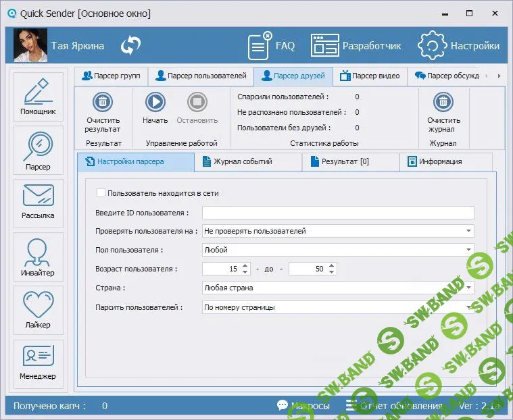Click the minimum age field showing 15

tap(222, 269)
